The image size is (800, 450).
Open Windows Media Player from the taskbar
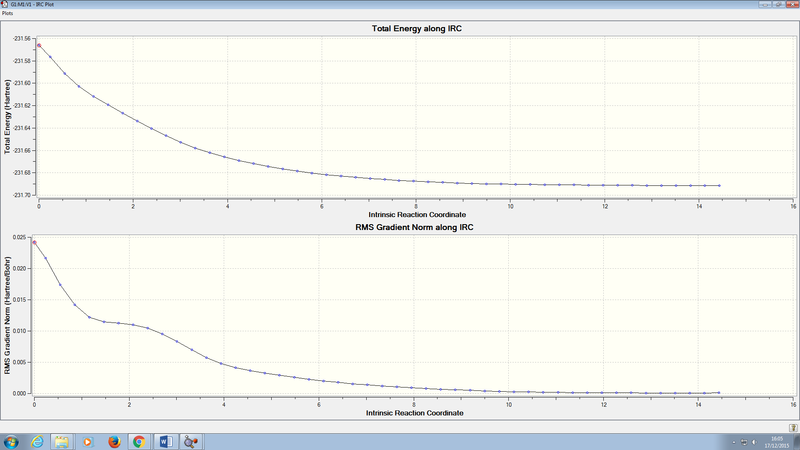click(87, 441)
